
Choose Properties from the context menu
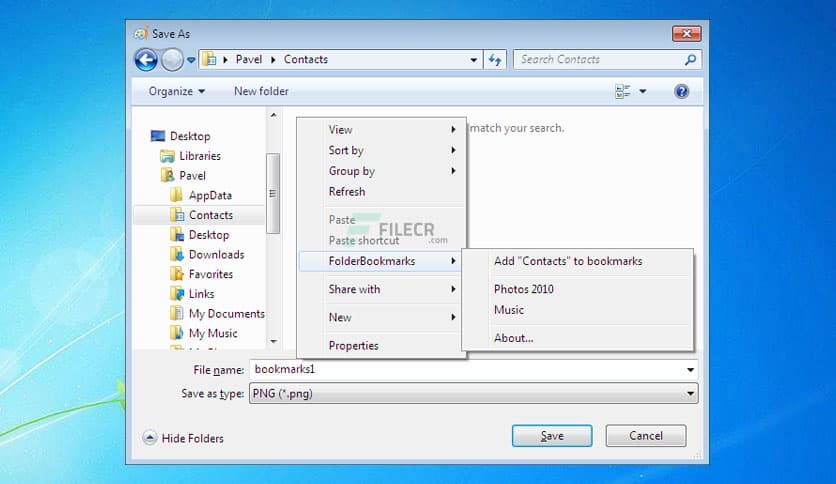point(382,346)
